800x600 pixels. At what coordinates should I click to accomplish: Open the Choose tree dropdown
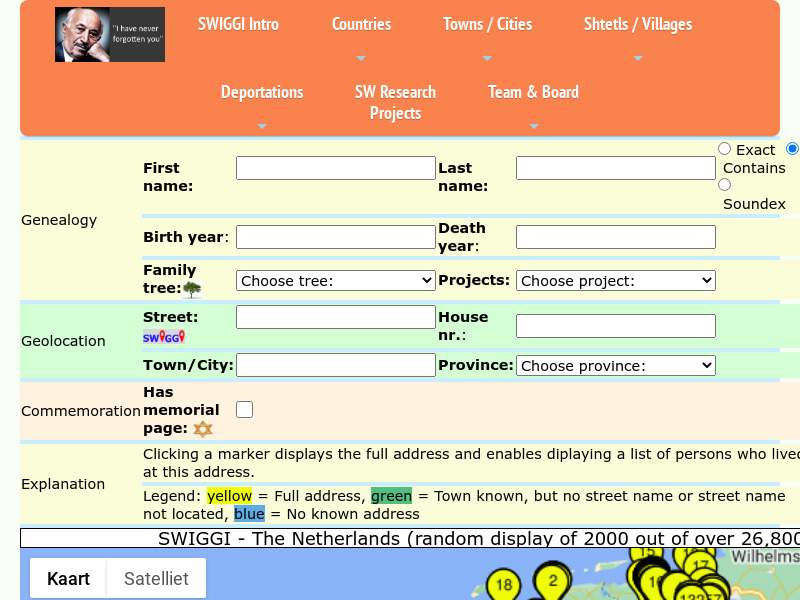tap(335, 280)
